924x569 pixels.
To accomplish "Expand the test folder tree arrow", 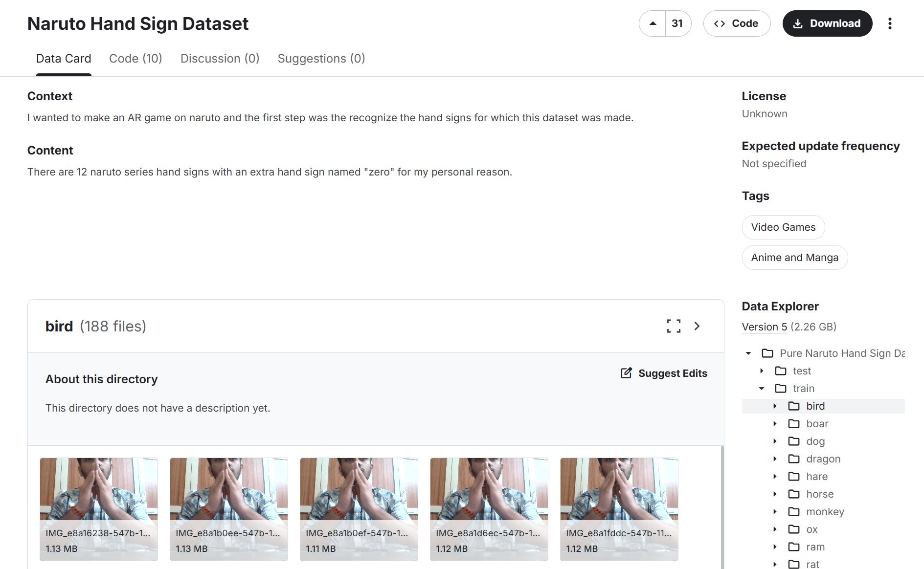I will tap(762, 371).
